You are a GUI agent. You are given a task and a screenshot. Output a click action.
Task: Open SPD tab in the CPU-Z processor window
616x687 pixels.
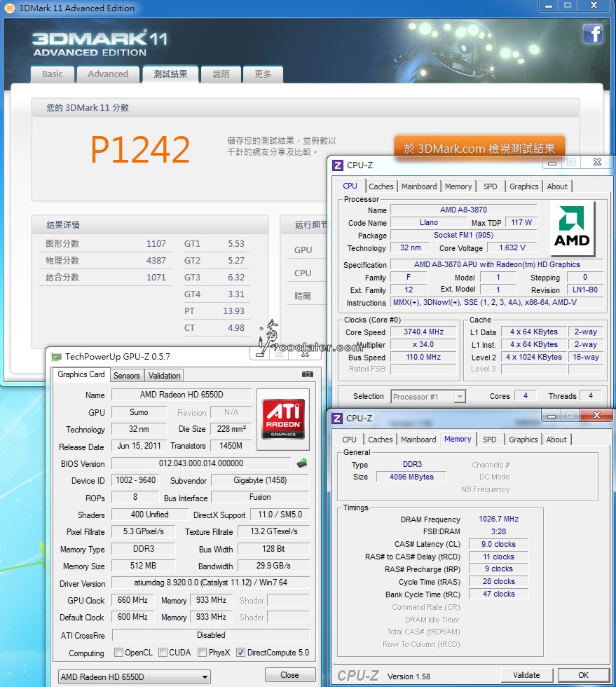click(x=491, y=186)
